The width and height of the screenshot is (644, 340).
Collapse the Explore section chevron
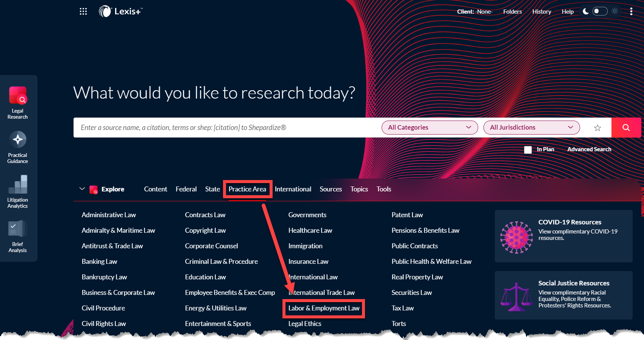pyautogui.click(x=82, y=189)
